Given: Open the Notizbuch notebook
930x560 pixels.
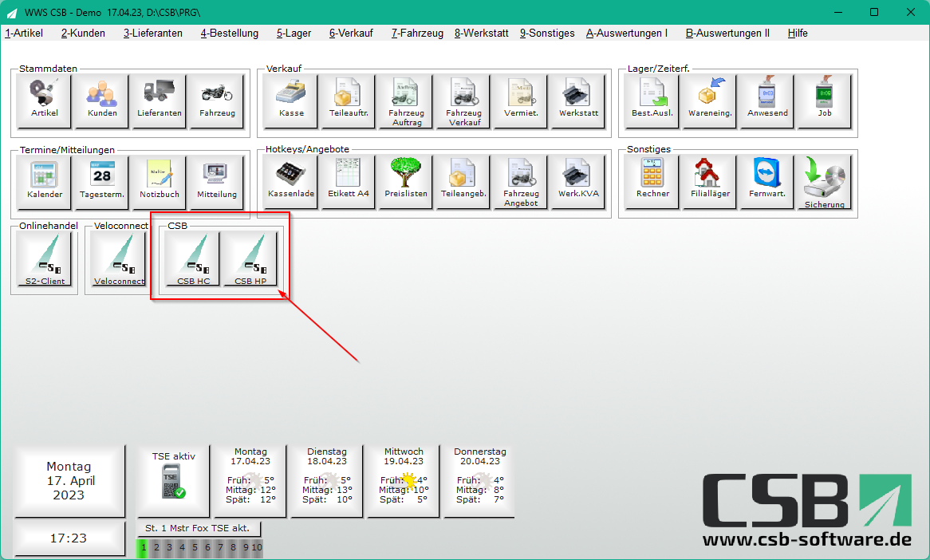Looking at the screenshot, I should 159,182.
